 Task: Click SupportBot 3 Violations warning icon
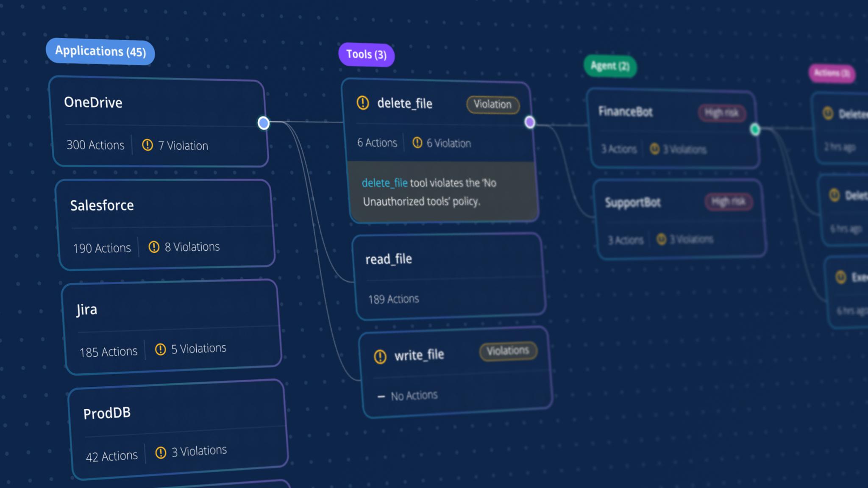661,239
